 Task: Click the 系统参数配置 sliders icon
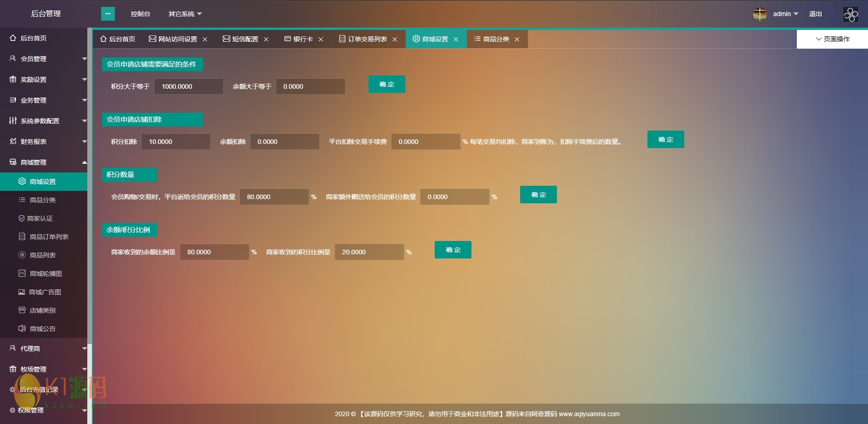point(13,121)
